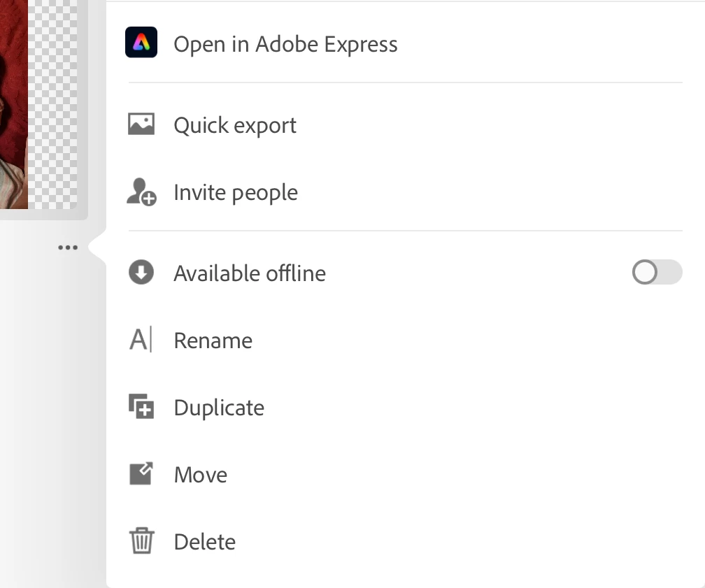The height and width of the screenshot is (588, 705).
Task: Click the Available offline label
Action: (x=250, y=273)
